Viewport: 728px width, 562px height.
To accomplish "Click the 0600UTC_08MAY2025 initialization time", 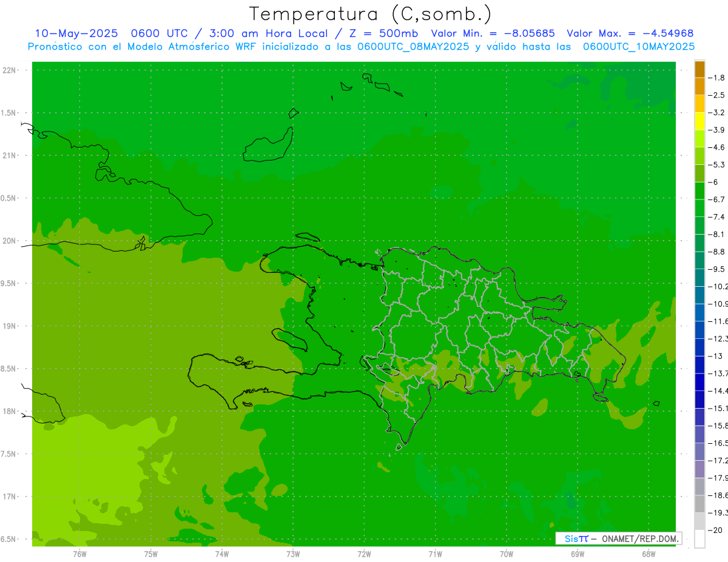I will coord(413,47).
